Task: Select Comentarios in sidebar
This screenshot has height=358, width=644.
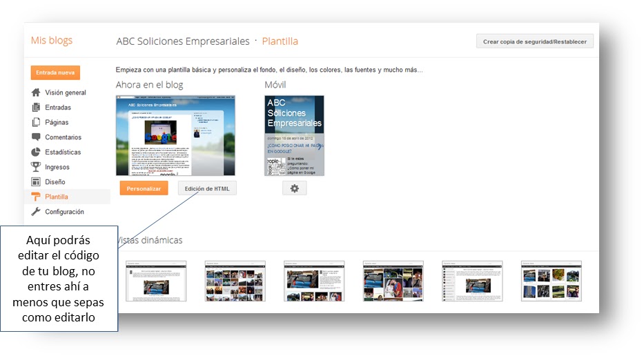Action: tap(64, 137)
